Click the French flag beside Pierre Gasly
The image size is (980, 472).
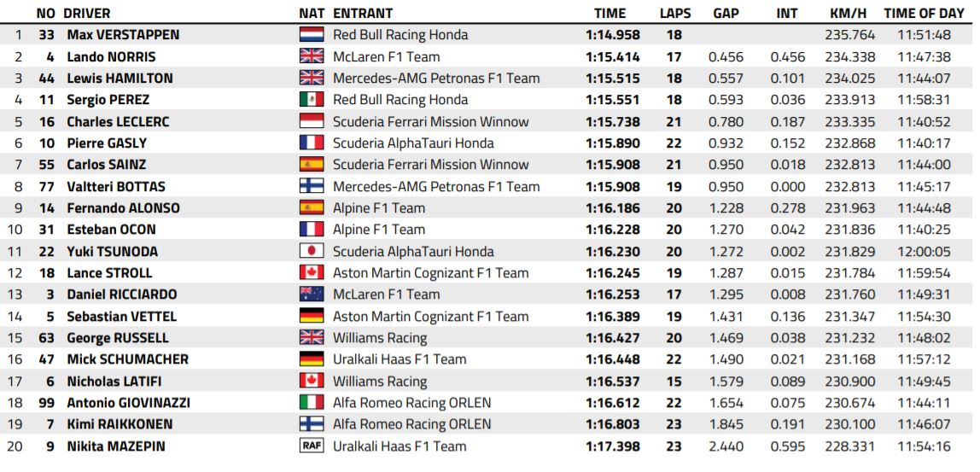[x=312, y=143]
